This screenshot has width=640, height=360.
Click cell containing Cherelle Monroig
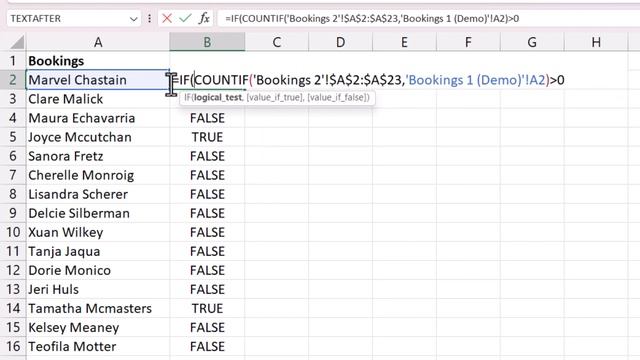click(98, 175)
